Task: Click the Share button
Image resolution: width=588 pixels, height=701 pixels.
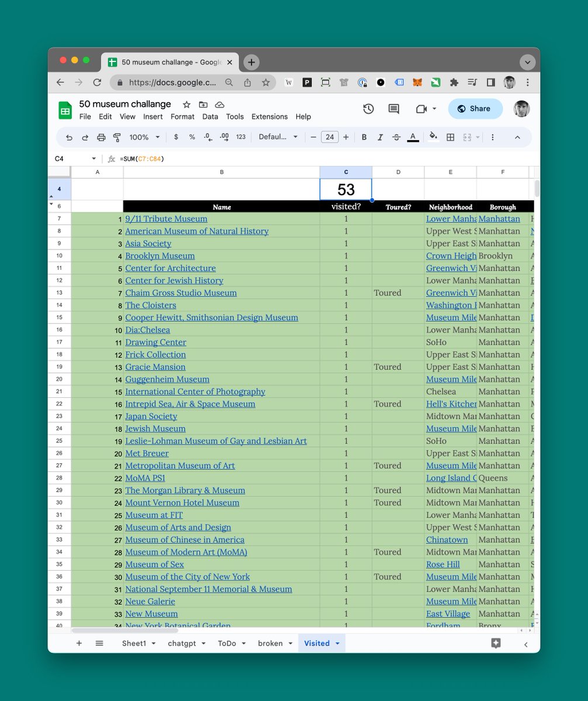Action: [x=475, y=109]
